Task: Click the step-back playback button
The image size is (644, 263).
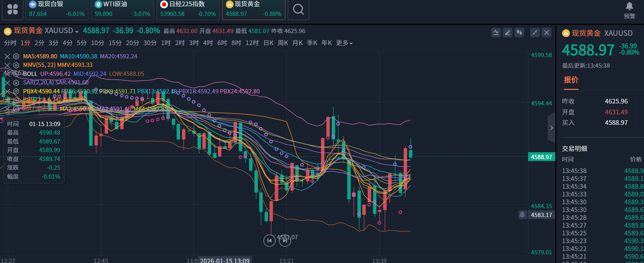Action: pos(269,241)
